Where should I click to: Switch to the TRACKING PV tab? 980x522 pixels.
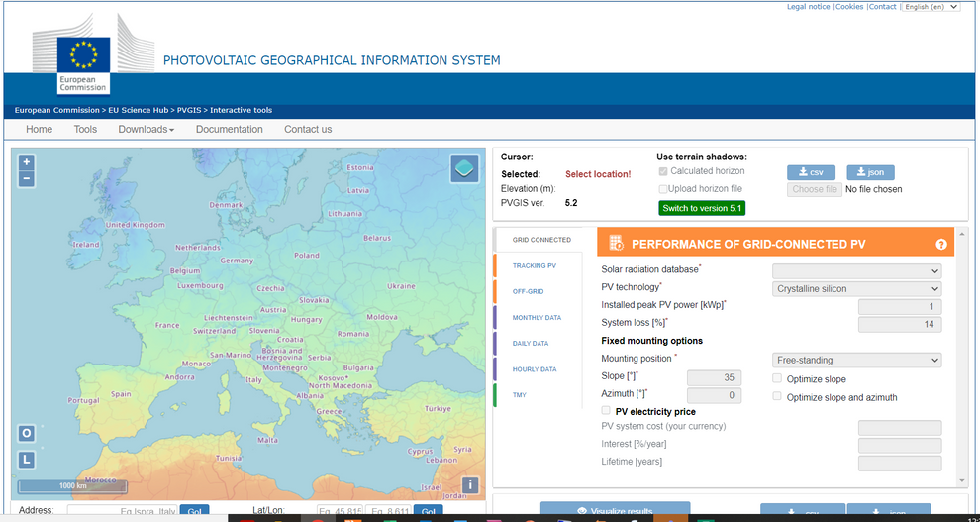[535, 265]
